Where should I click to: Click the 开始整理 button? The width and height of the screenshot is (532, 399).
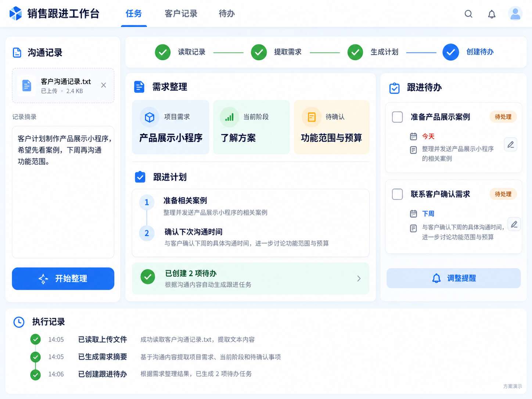[x=63, y=278]
